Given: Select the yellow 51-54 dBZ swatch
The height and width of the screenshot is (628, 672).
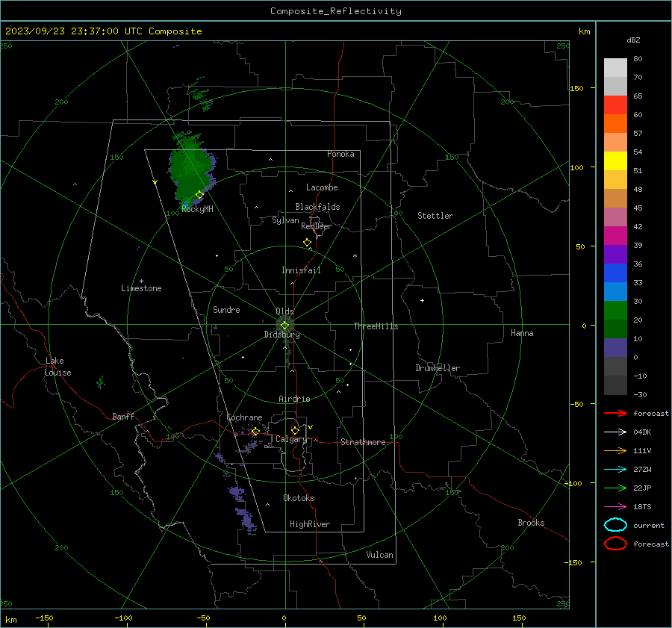Looking at the screenshot, I should click(x=615, y=161).
